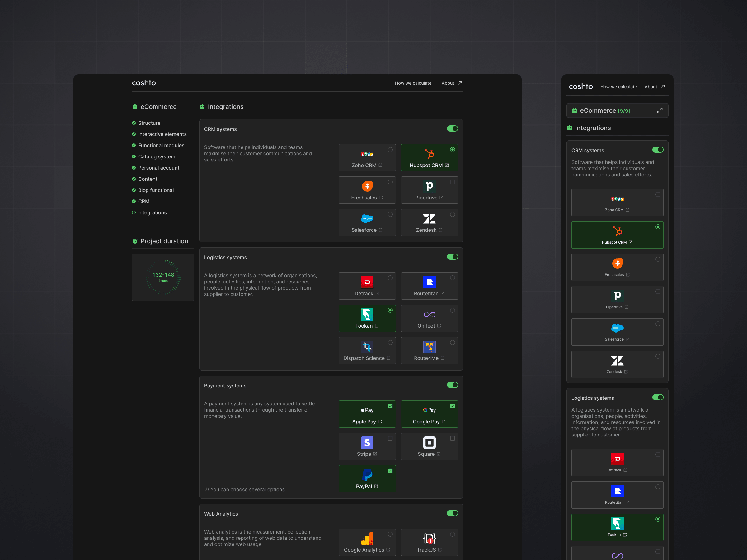The image size is (747, 560).
Task: Click How we calculate link in mobile header
Action: click(618, 87)
